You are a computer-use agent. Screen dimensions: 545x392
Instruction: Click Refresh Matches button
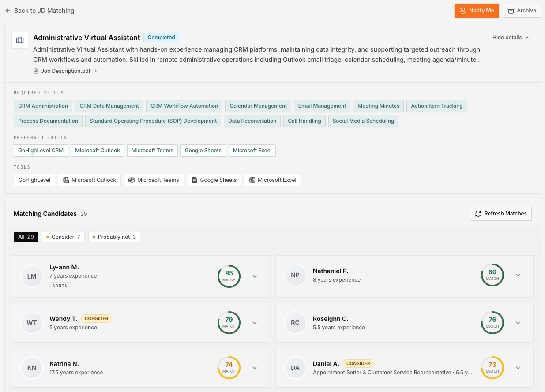click(x=501, y=214)
